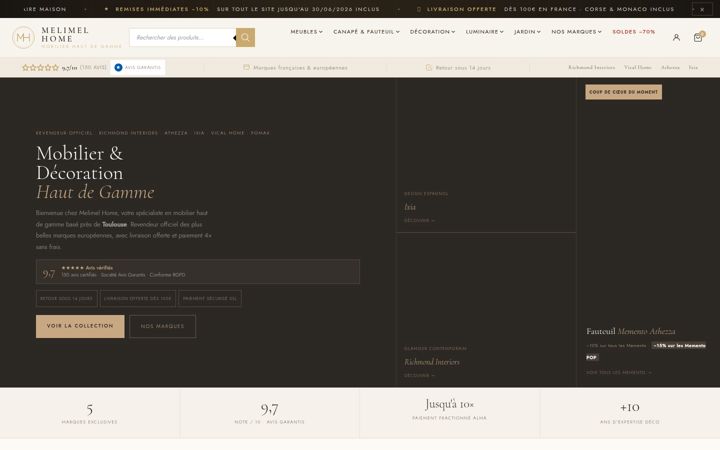Open the Ixia brand card title
This screenshot has width=720, height=450.
pyautogui.click(x=410, y=207)
